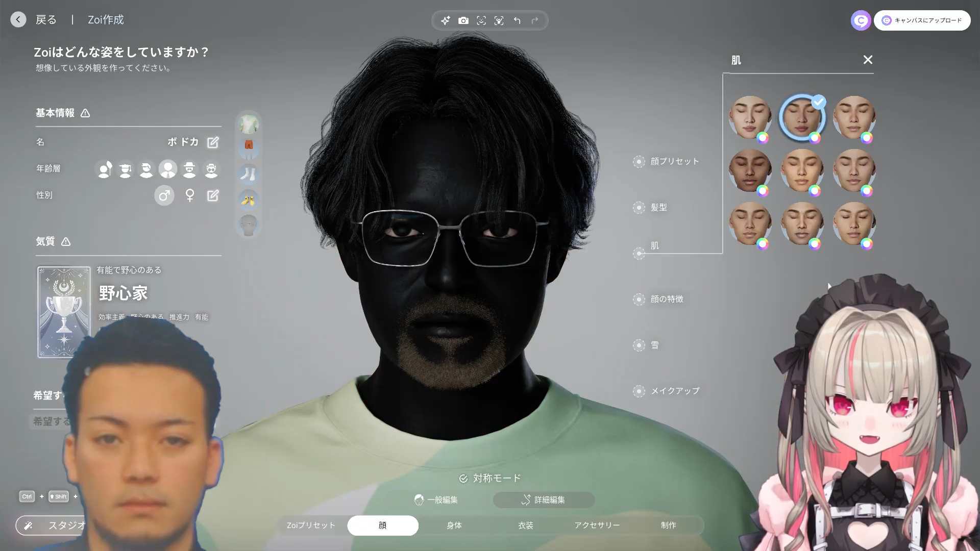Open the yellow sneakers shoe slot
The height and width of the screenshot is (551, 980).
249,199
